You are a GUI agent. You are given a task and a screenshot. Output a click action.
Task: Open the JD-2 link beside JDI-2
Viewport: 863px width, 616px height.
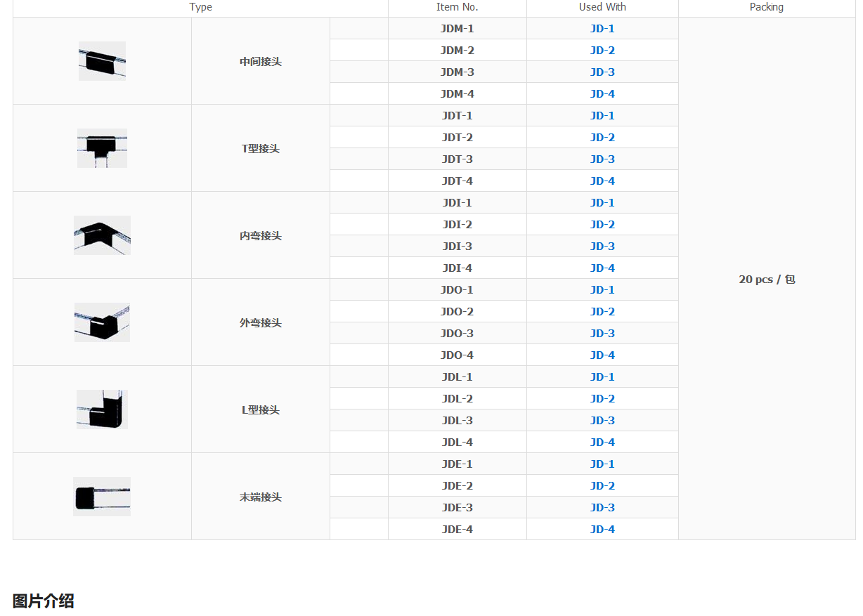pyautogui.click(x=602, y=225)
